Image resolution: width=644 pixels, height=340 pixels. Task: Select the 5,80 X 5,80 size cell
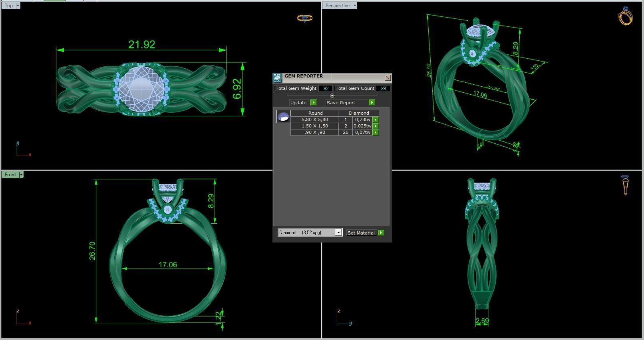314,119
